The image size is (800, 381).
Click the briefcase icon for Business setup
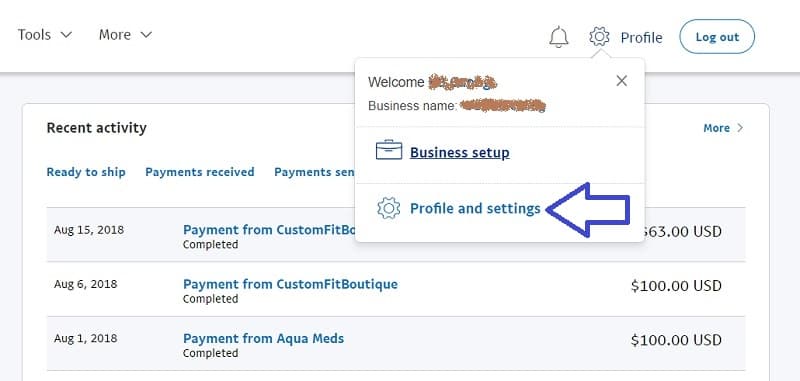tap(389, 150)
